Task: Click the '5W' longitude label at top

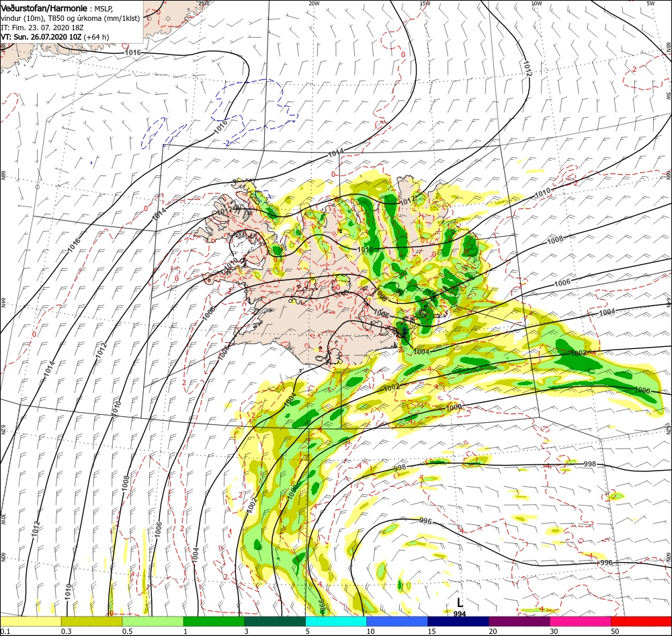Action: pyautogui.click(x=650, y=3)
